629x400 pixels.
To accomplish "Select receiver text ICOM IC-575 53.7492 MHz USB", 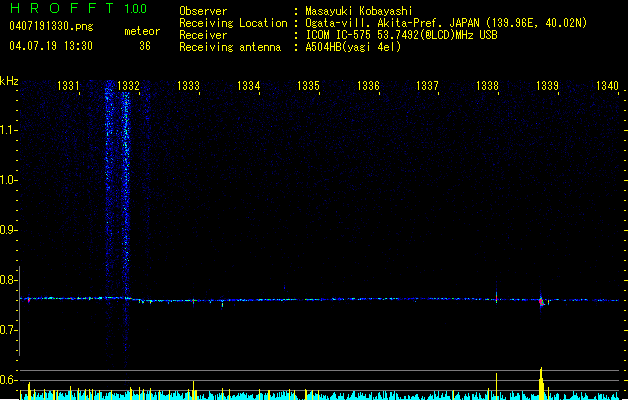I will pos(402,35).
